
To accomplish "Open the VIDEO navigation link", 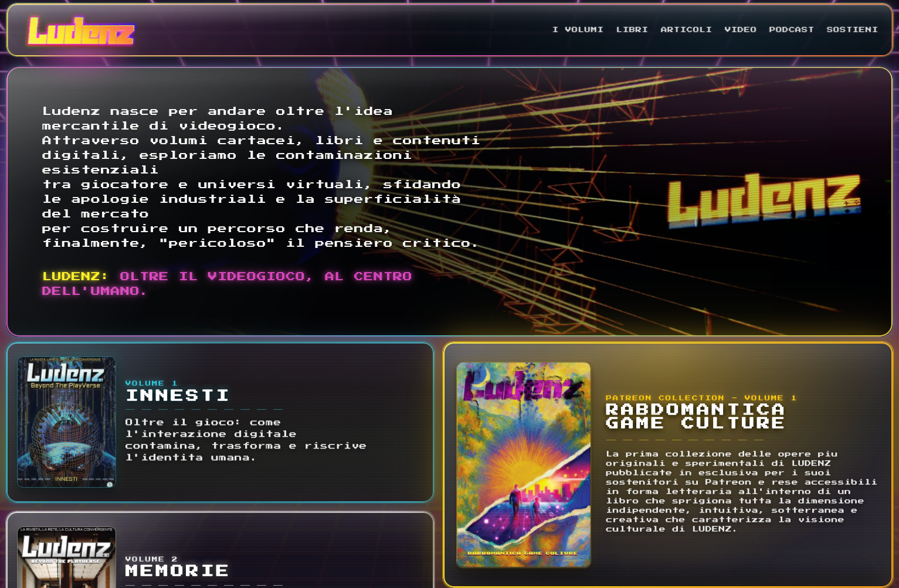I will (740, 29).
